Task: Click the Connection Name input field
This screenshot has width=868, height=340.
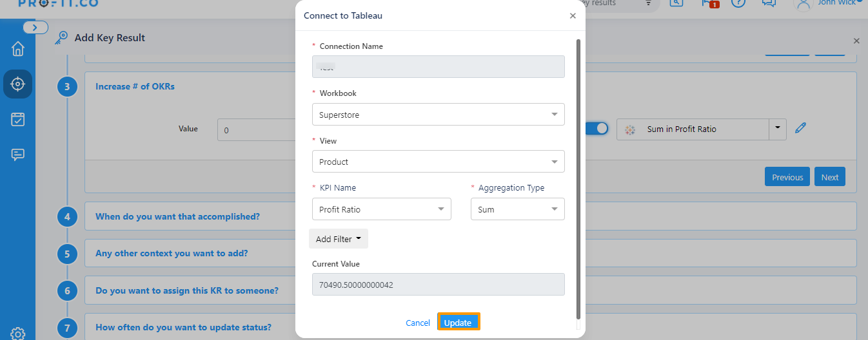Action: point(438,67)
